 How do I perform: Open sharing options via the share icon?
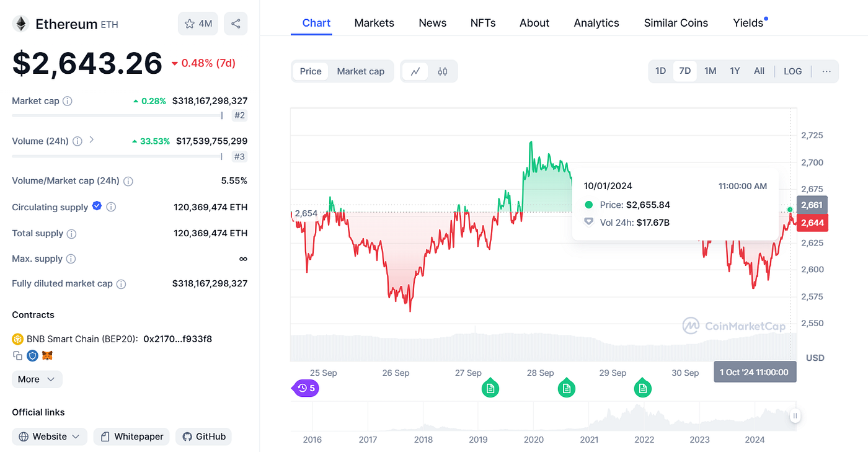236,23
